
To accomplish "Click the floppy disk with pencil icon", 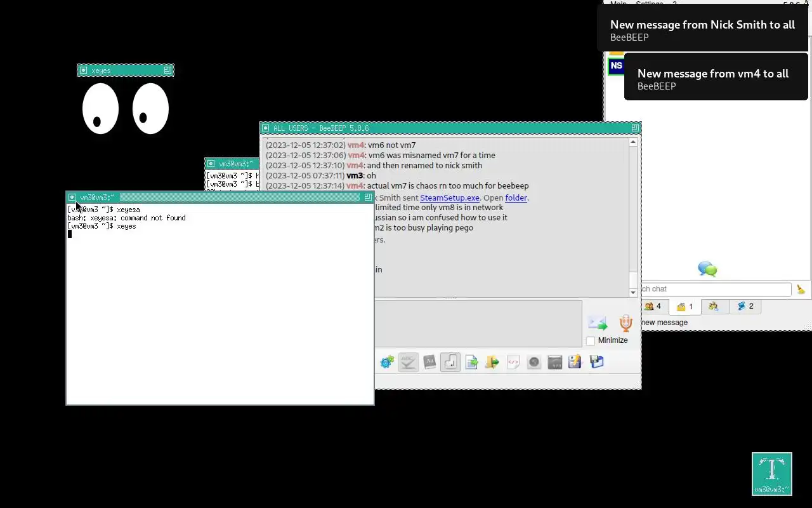I will click(x=575, y=362).
